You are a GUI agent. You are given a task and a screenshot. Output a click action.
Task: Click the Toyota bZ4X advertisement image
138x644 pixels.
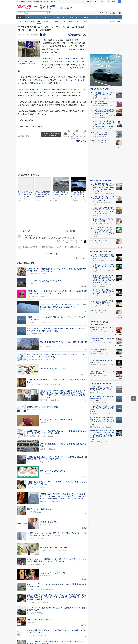point(106,70)
